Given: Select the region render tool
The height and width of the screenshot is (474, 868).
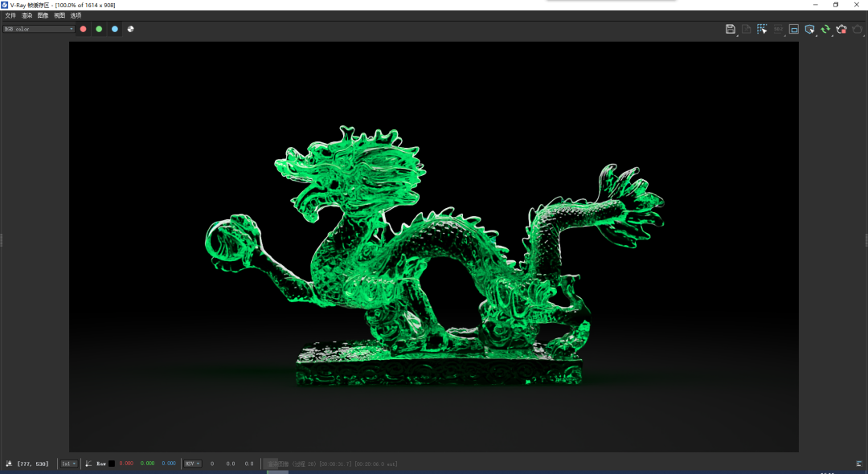Looking at the screenshot, I should (762, 29).
